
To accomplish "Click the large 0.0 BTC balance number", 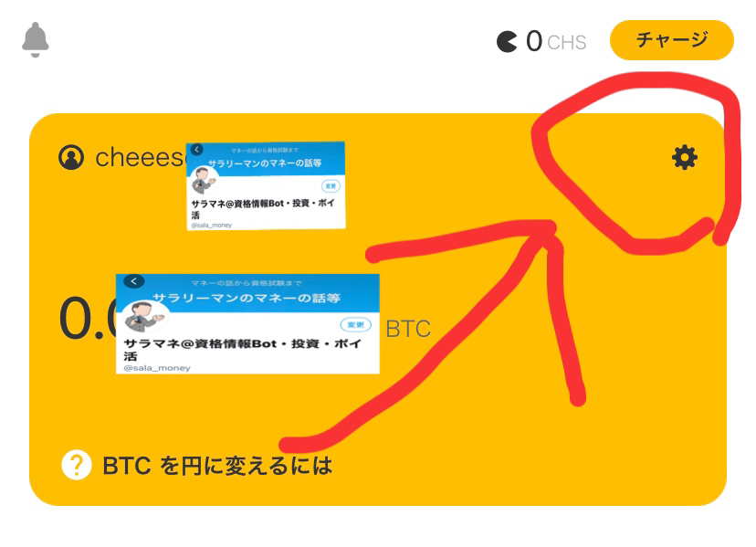I will pyautogui.click(x=88, y=319).
